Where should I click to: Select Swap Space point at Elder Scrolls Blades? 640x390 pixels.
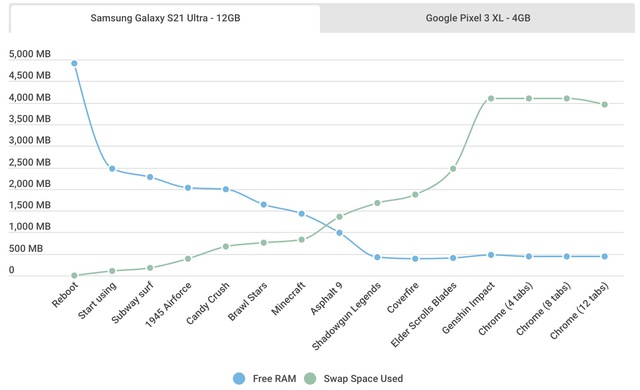click(453, 168)
